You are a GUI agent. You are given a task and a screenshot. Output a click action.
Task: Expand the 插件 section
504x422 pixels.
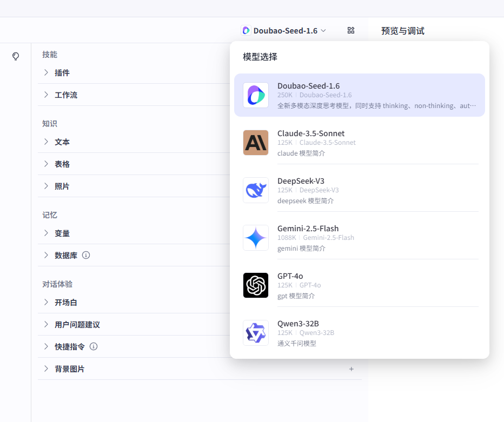click(46, 72)
